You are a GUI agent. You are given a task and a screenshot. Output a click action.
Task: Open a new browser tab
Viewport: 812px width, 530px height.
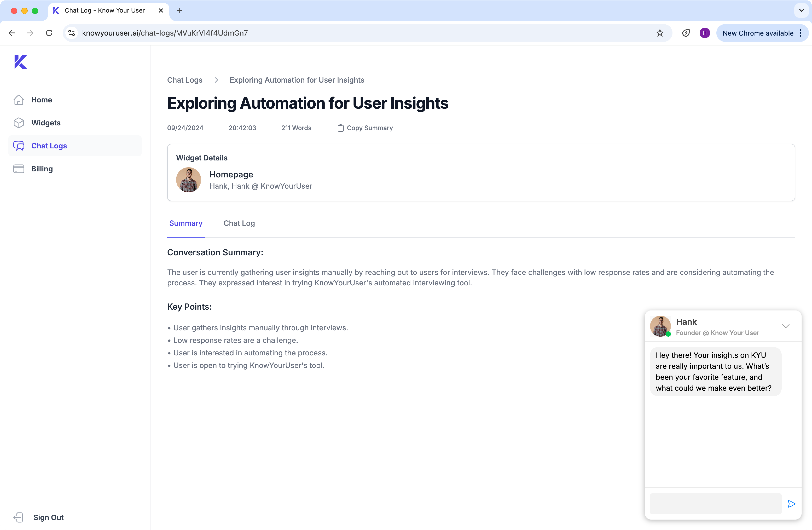[180, 11]
